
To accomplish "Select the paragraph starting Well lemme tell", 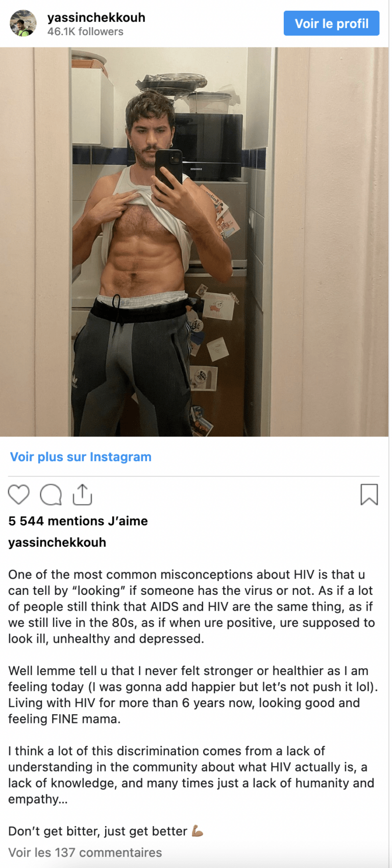I will coord(193,695).
